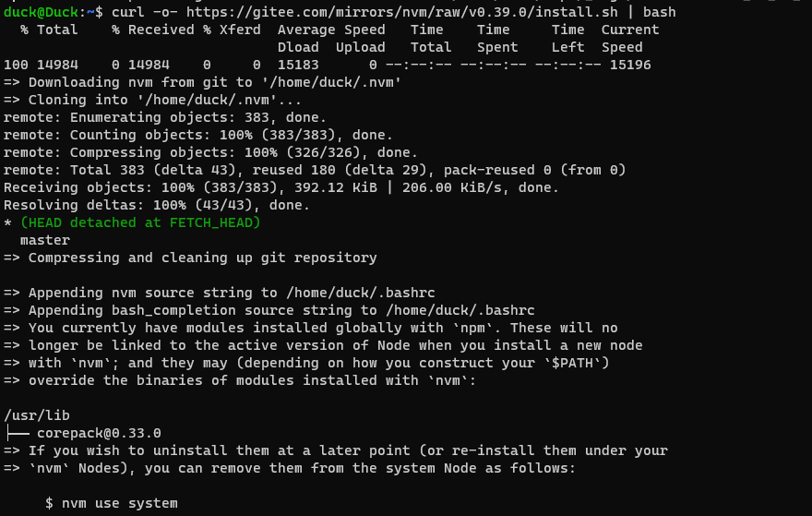Screen dimensions: 812x516
Task: Click the gitee install.sh URL
Action: point(403,12)
